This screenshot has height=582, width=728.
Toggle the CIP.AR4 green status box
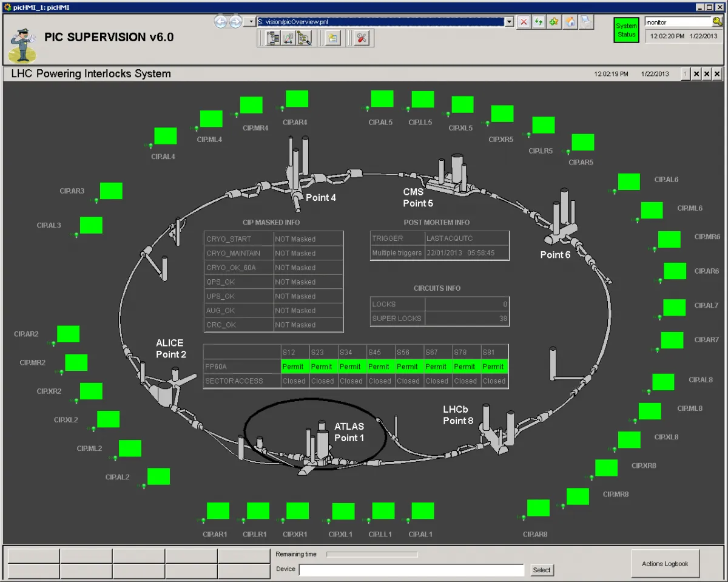[297, 99]
